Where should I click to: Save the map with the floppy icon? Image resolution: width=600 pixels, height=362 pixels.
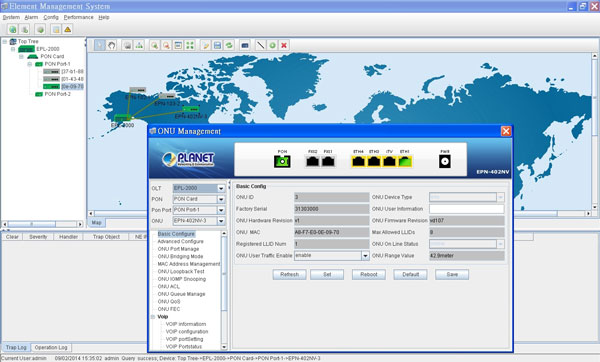coord(217,45)
